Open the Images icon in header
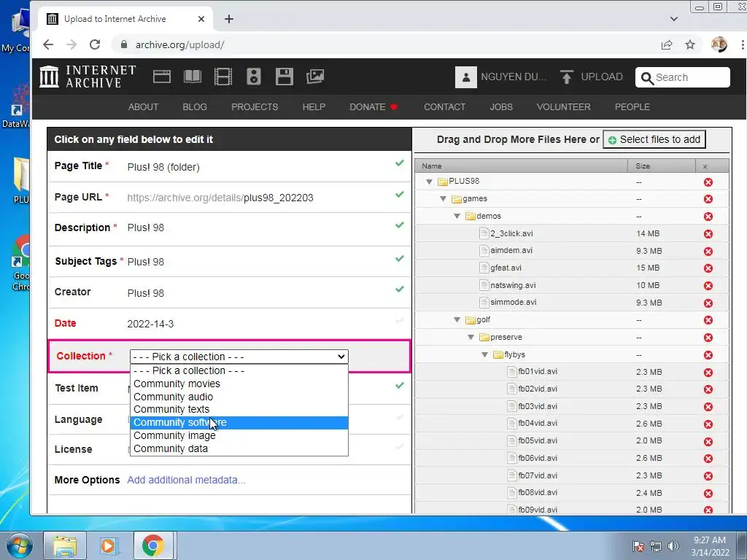The image size is (747, 560). (315, 77)
